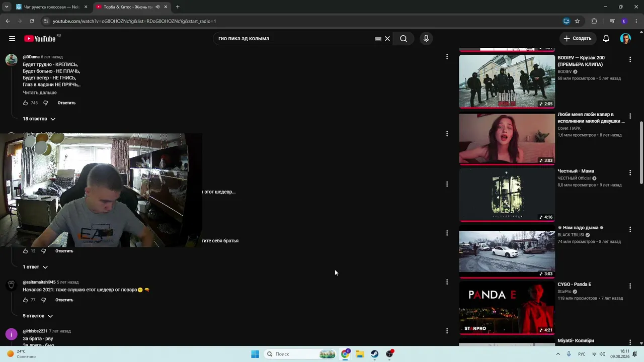Go to the YouTube home logo
Viewport: 644px width, 362px height.
(x=40, y=39)
